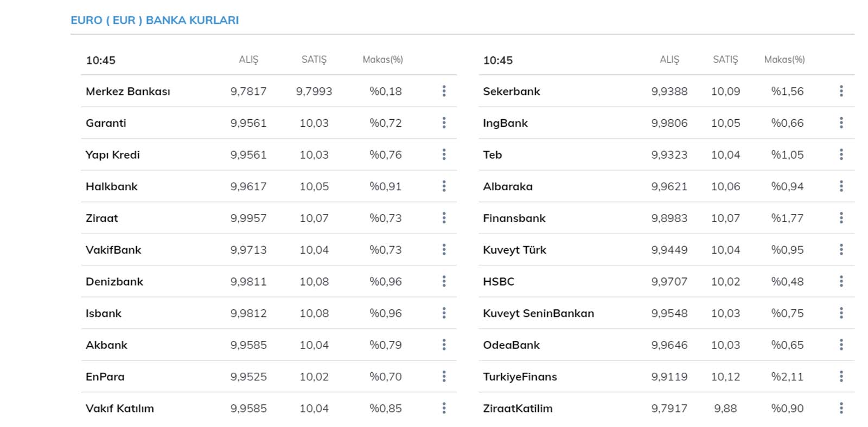
Task: Expand the IngBank row options
Action: click(841, 123)
